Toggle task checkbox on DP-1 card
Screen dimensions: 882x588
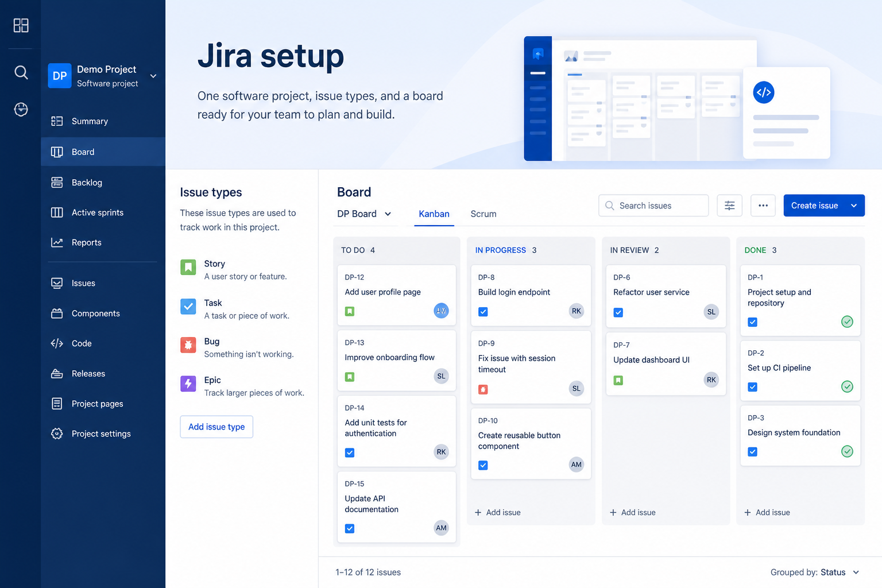(x=753, y=322)
